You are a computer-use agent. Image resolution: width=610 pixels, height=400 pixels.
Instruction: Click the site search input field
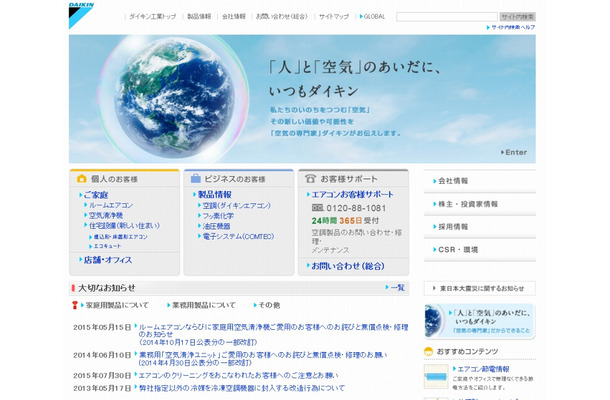pyautogui.click(x=447, y=17)
